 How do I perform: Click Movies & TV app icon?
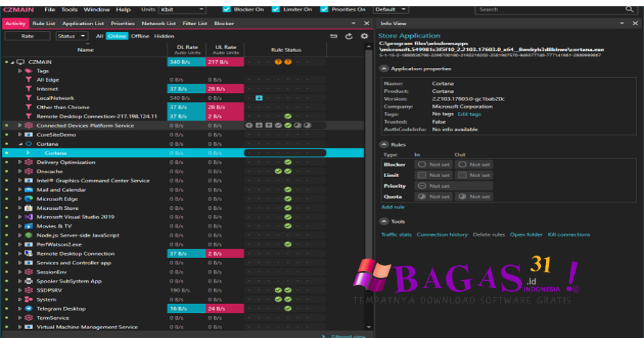[x=28, y=226]
